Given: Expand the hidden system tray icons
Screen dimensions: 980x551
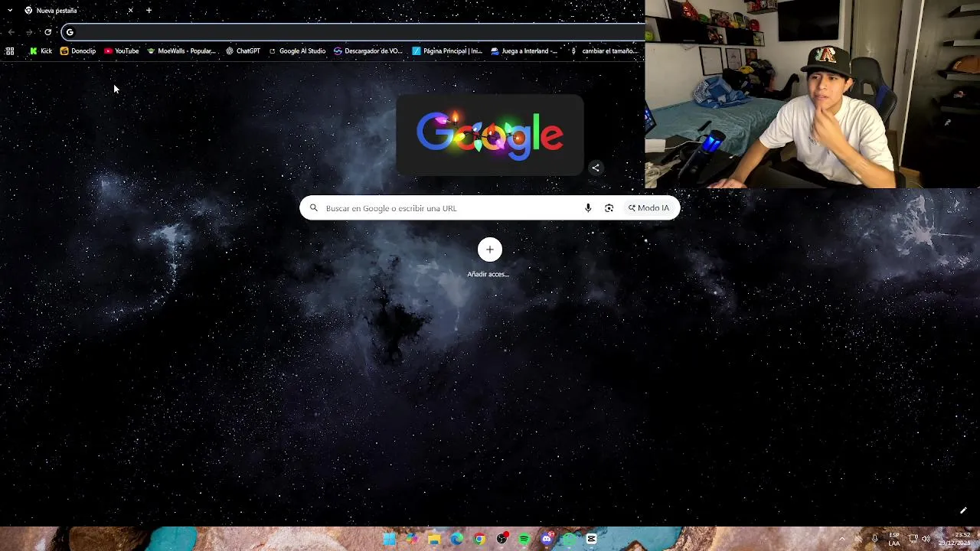Looking at the screenshot, I should 842,539.
